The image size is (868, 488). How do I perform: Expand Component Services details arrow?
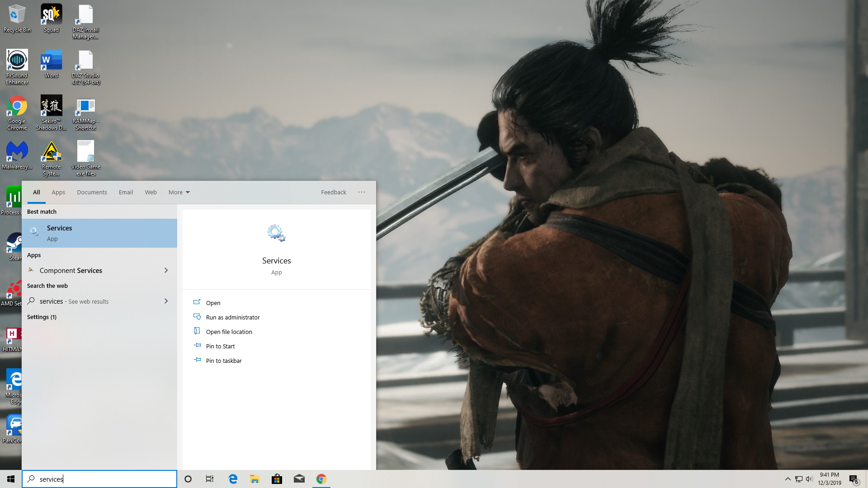pos(166,270)
